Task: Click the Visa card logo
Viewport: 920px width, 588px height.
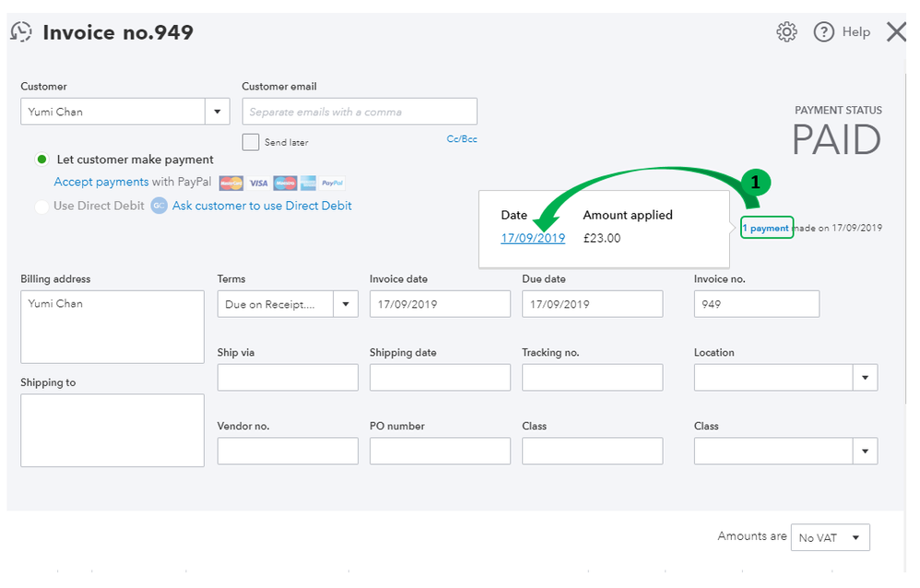Action: [x=258, y=182]
